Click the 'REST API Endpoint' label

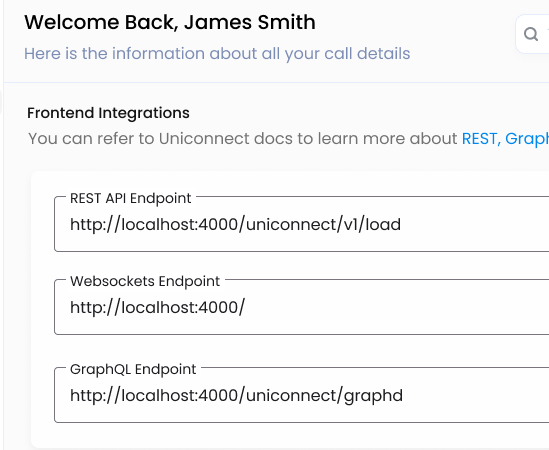coord(131,198)
